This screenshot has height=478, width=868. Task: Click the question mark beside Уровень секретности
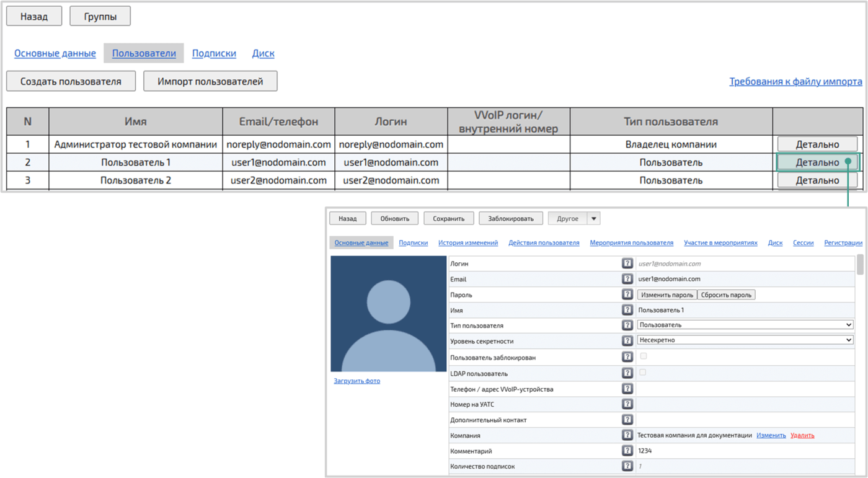pos(627,340)
